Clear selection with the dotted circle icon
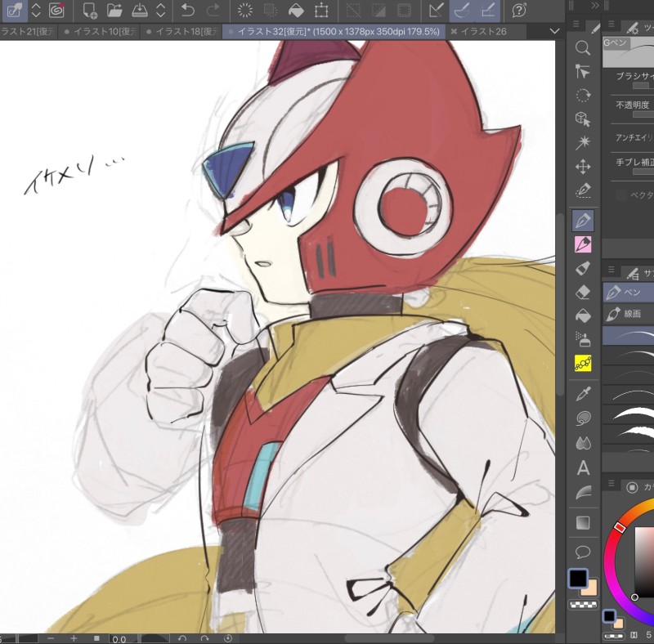 tap(244, 11)
